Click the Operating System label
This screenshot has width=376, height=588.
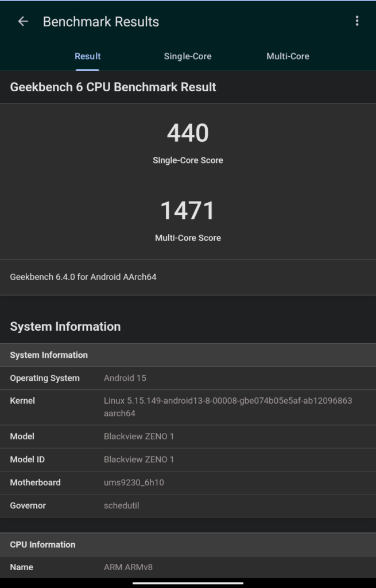[x=45, y=378]
